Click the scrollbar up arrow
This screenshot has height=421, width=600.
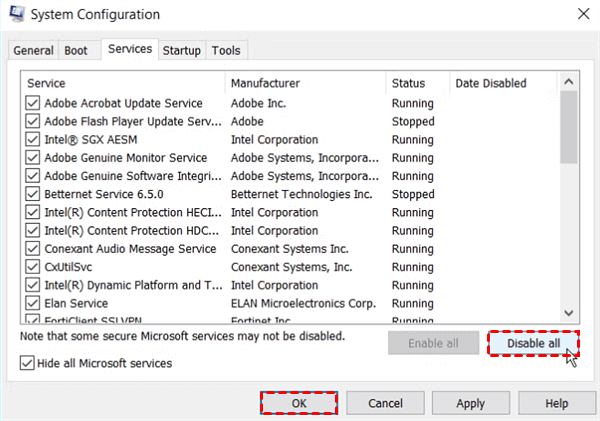coord(569,80)
